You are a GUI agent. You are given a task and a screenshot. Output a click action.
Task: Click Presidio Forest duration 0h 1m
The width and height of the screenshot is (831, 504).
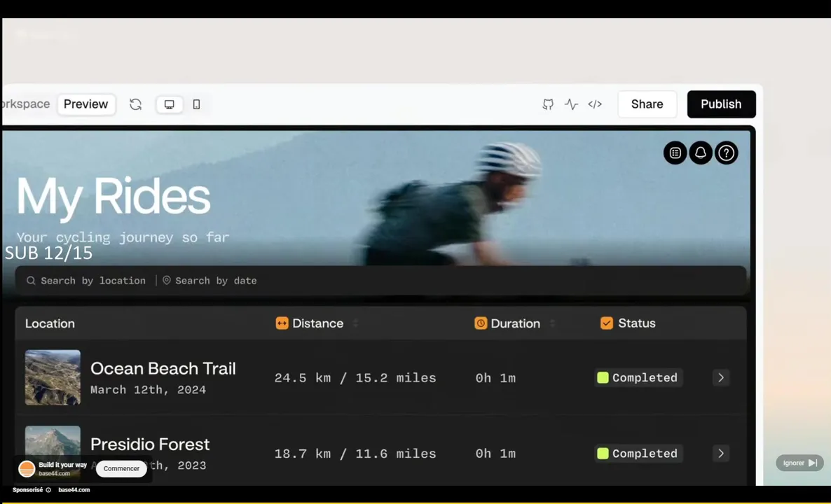point(495,454)
